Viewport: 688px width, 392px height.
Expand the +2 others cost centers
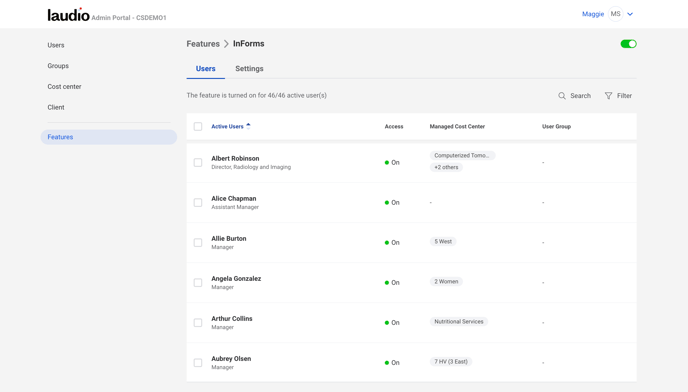pos(446,167)
